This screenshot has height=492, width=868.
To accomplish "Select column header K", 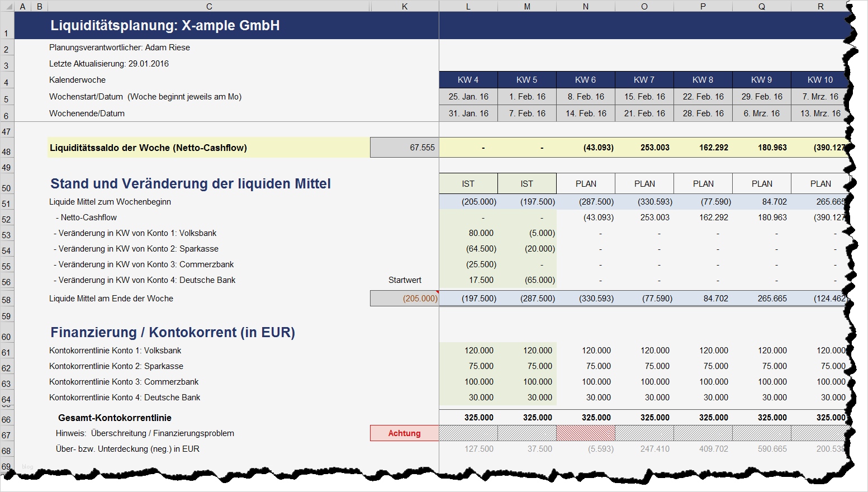I will [x=404, y=6].
